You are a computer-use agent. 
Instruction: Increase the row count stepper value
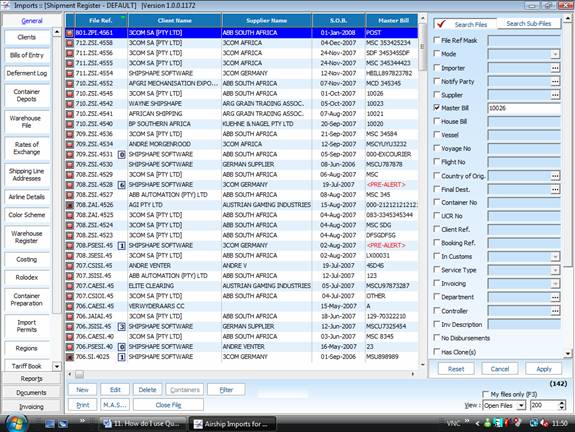(562, 403)
